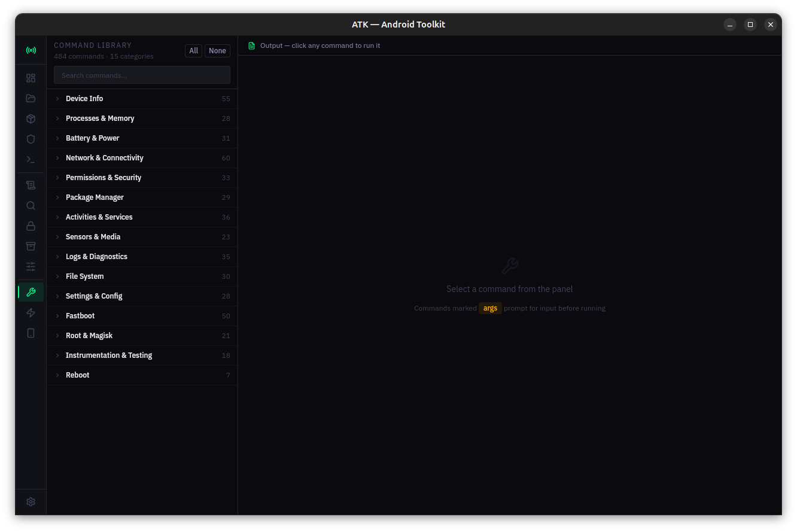Expand the Permissions & Security category
The width and height of the screenshot is (797, 532).
142,178
